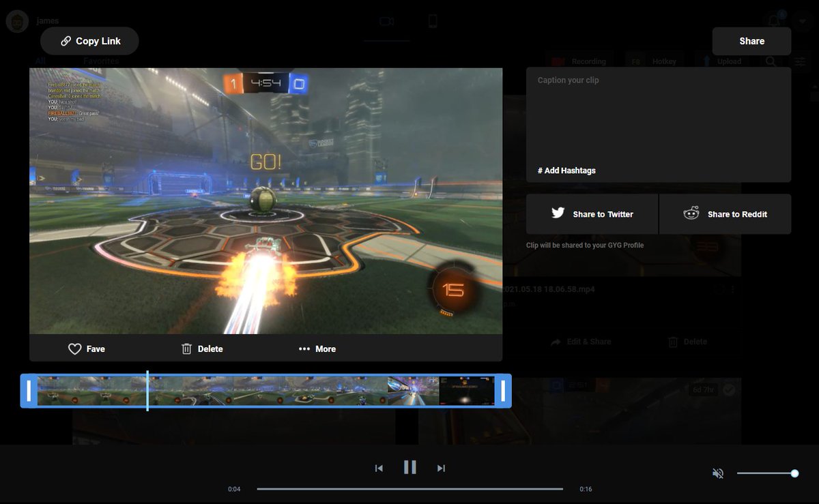
Task: Click the heart Fave icon under the video
Action: tap(75, 349)
